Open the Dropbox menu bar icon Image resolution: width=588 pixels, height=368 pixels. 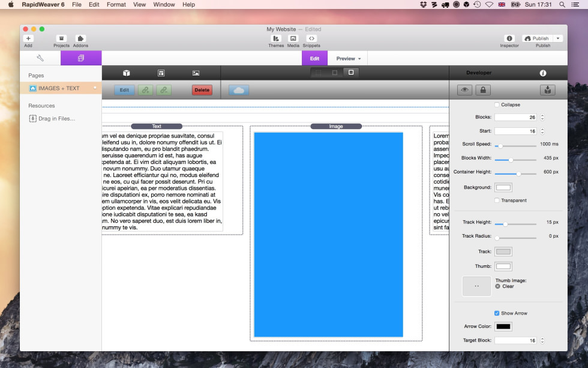click(x=424, y=4)
